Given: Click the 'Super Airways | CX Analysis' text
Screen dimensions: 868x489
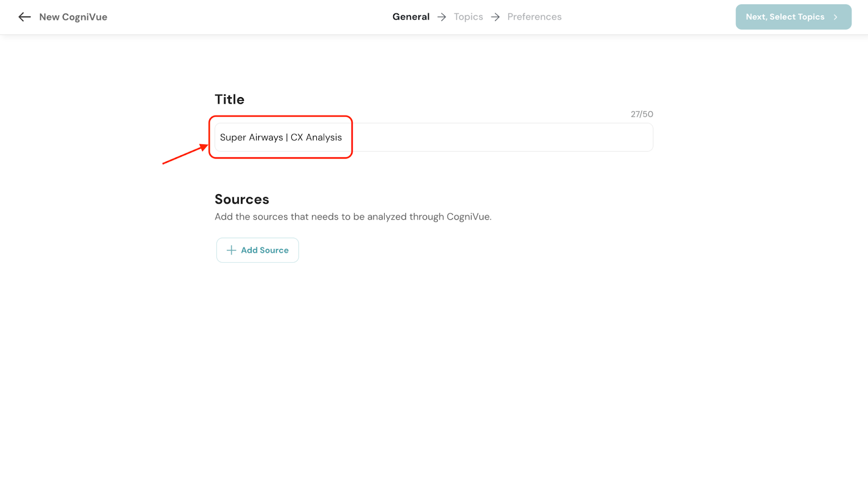Looking at the screenshot, I should pos(280,137).
